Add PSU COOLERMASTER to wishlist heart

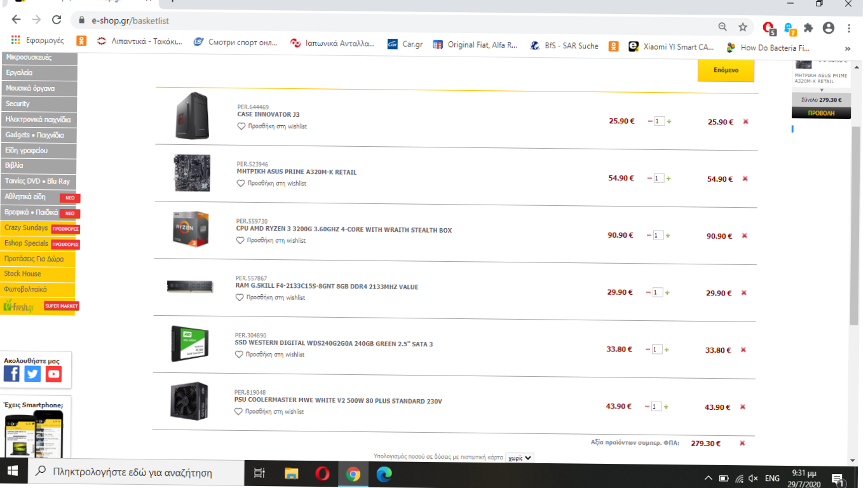tap(238, 412)
